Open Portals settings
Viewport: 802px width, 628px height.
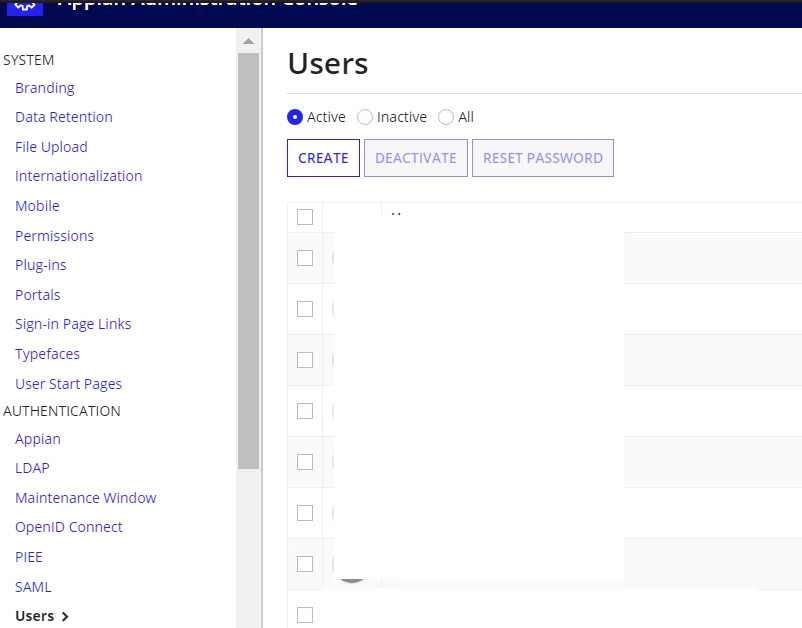(37, 295)
